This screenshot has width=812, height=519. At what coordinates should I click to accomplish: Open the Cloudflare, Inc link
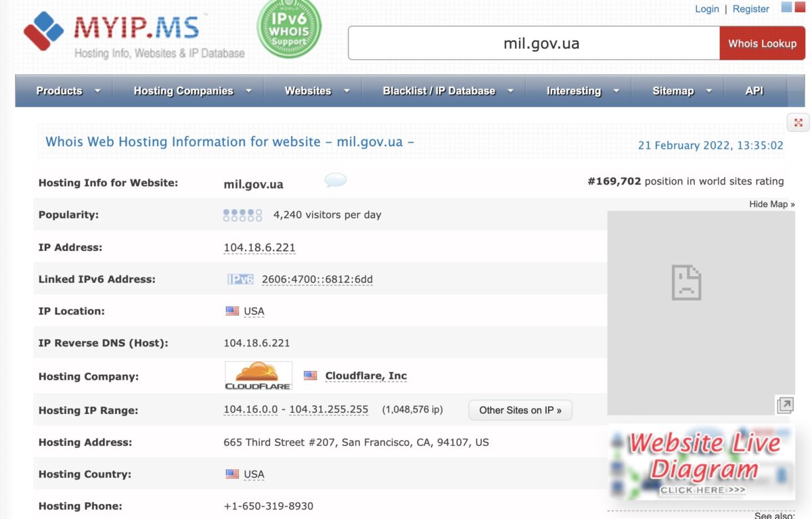click(x=366, y=376)
